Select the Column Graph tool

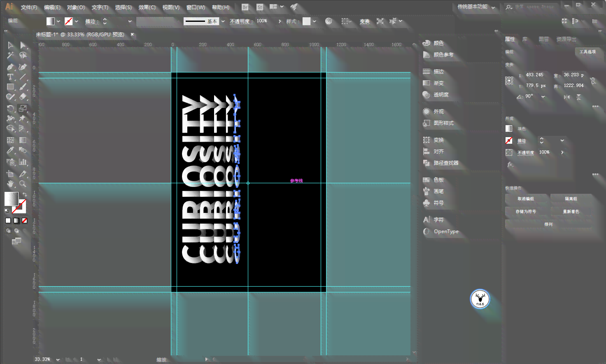(x=23, y=162)
